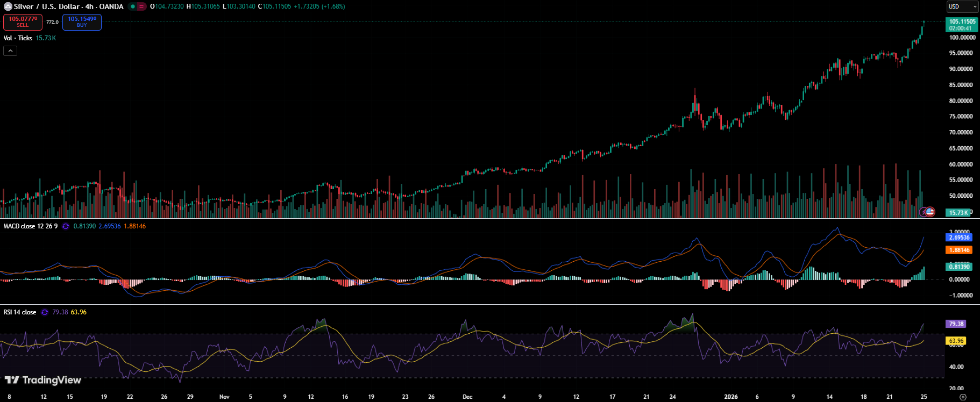Viewport: 980px width, 402px height.
Task: Click the green market status dot
Action: (132, 6)
